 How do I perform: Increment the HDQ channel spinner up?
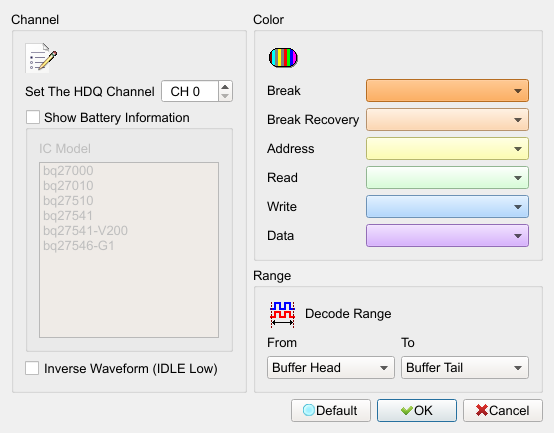pos(225,87)
